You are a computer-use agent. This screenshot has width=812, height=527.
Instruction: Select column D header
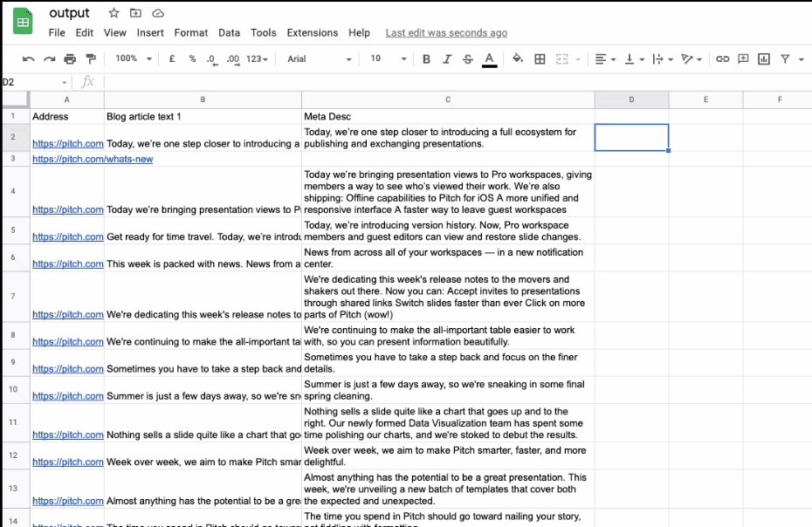coord(631,99)
